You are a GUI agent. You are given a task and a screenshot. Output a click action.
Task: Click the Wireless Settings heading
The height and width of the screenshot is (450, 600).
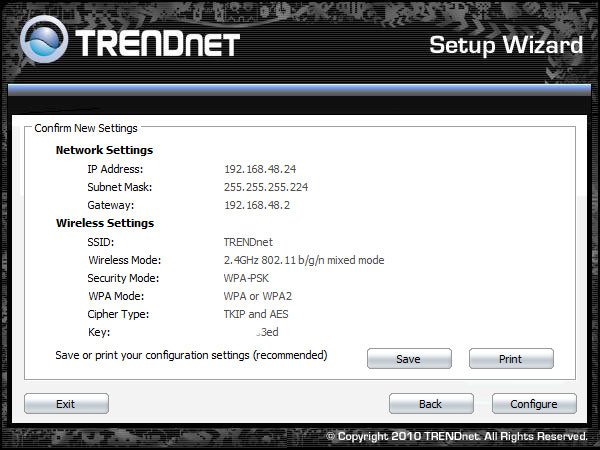[105, 223]
